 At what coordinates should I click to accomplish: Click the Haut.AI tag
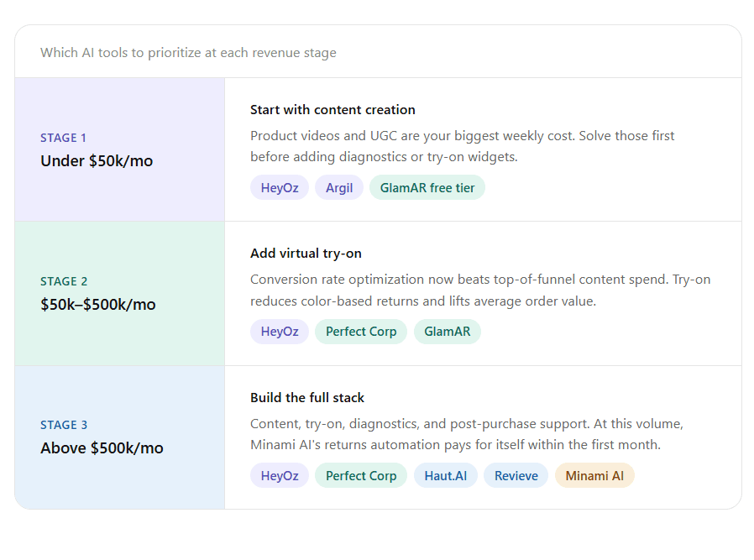(445, 476)
